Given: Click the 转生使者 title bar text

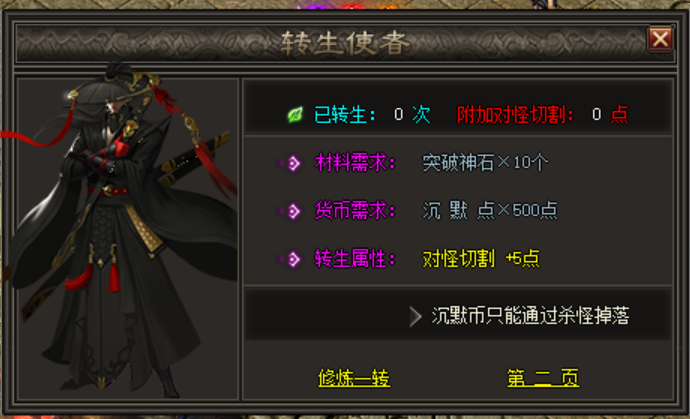Looking at the screenshot, I should point(345,43).
